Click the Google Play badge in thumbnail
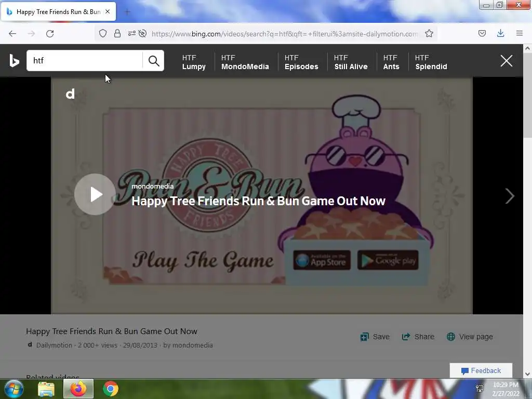The width and height of the screenshot is (532, 399). point(388,260)
